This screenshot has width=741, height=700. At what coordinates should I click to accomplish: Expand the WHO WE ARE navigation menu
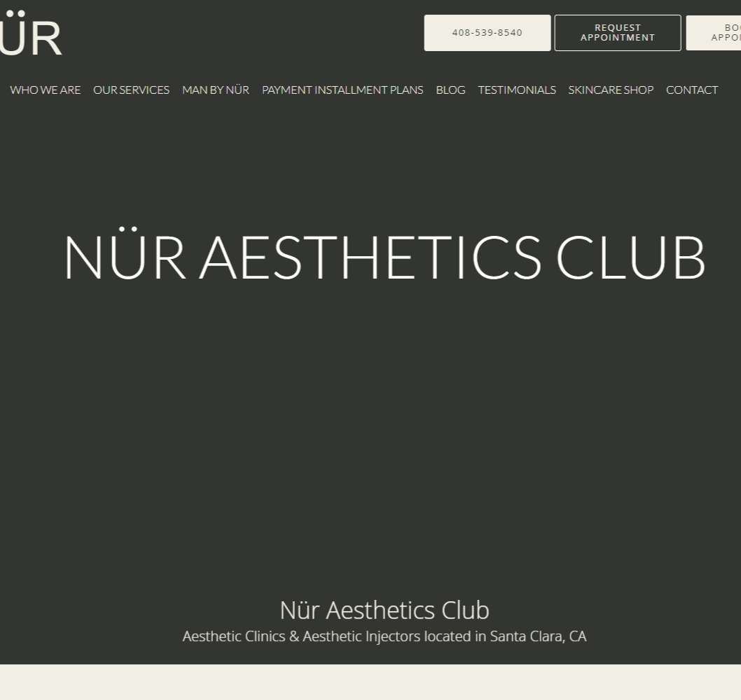45,90
